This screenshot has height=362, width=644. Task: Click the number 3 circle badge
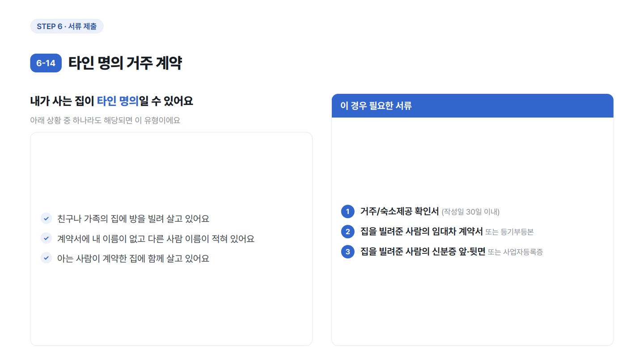click(347, 252)
